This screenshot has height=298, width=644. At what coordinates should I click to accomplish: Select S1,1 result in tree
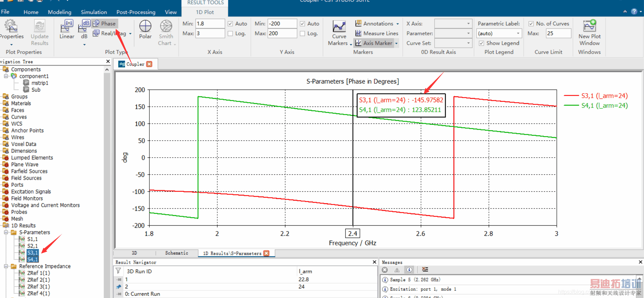point(33,239)
